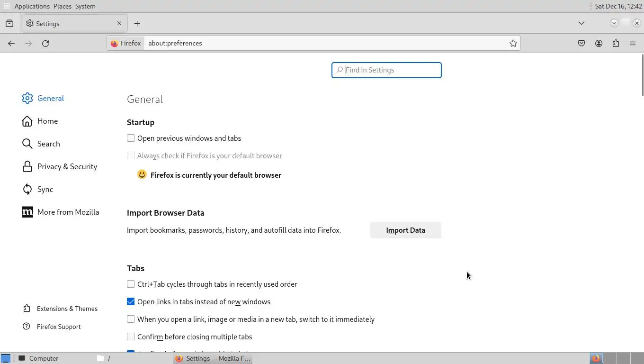Click the apps grid icon beside Applications
The width and height of the screenshot is (644, 364).
[7, 6]
